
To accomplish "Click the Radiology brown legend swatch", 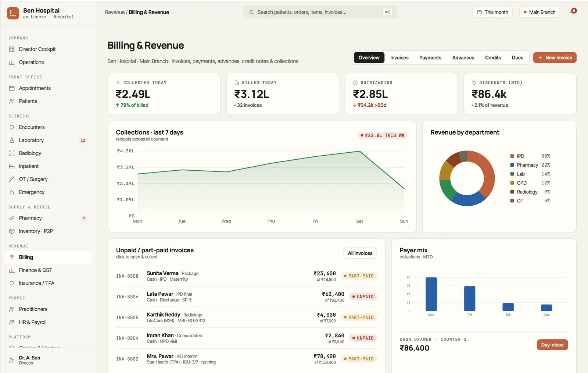I will [x=512, y=192].
